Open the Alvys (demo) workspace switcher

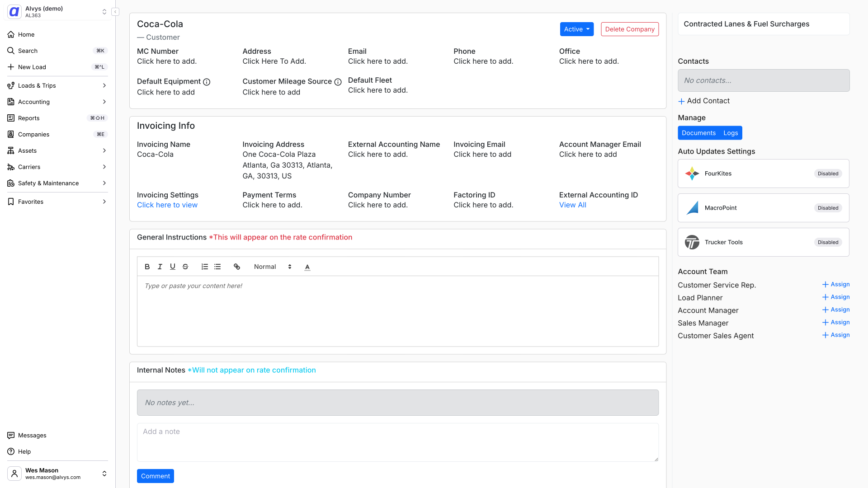[x=57, y=12]
